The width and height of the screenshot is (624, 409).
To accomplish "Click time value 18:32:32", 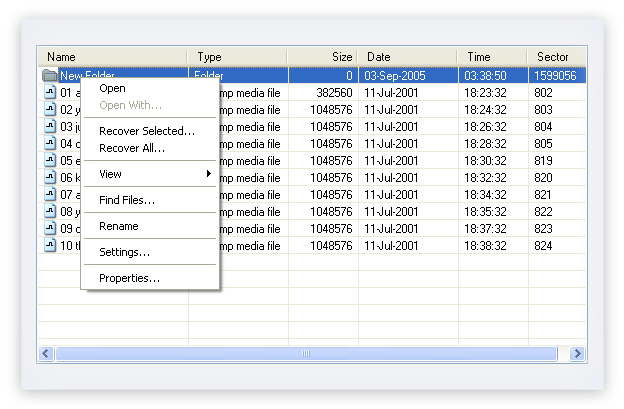I will click(x=485, y=178).
